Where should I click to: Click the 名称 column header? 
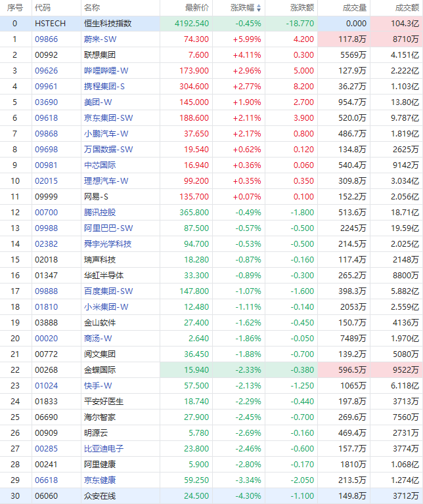[92, 8]
